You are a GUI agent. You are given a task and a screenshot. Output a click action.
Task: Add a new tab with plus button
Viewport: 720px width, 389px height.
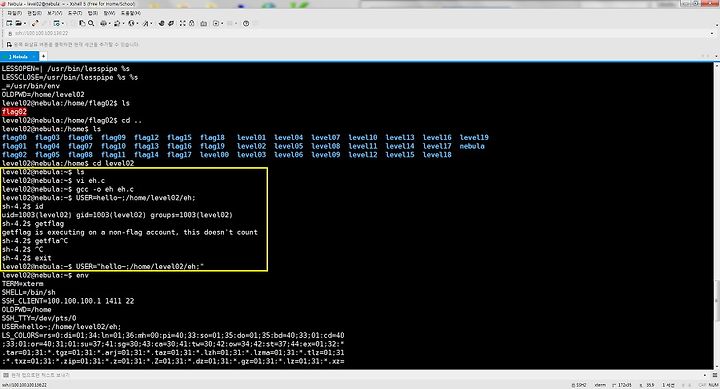click(44, 56)
